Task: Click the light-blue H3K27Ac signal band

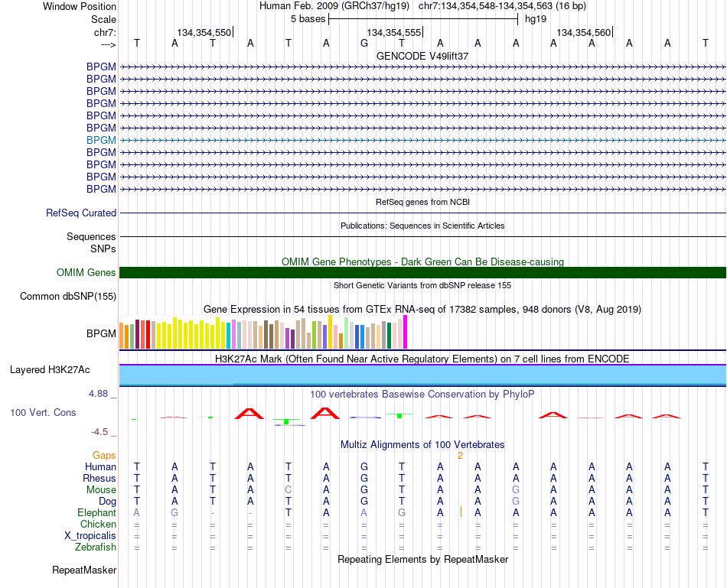Action: click(x=422, y=375)
